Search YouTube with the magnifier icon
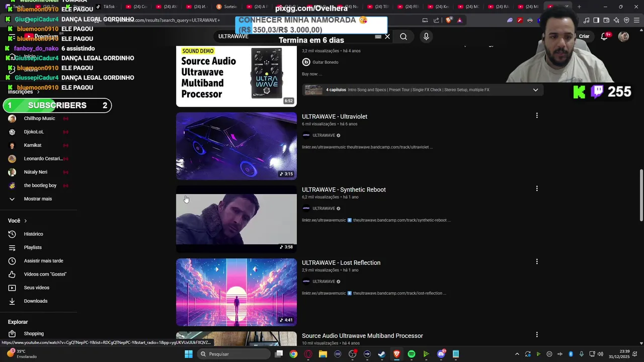The image size is (644, 362). tap(404, 37)
